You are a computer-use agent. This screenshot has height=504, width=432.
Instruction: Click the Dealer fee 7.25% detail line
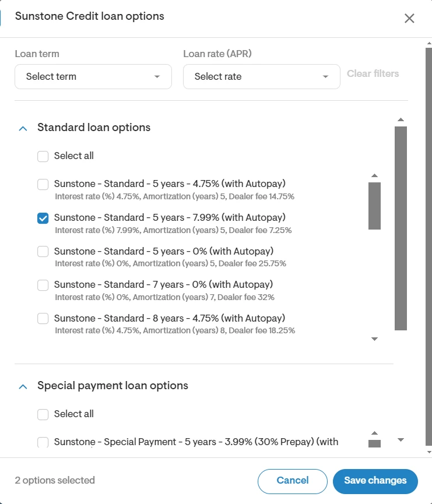(x=173, y=230)
